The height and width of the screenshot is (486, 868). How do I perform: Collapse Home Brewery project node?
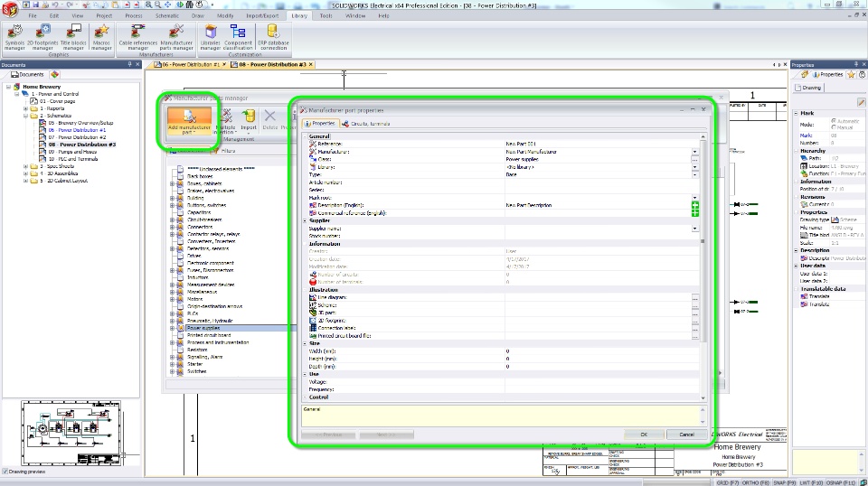[9, 87]
